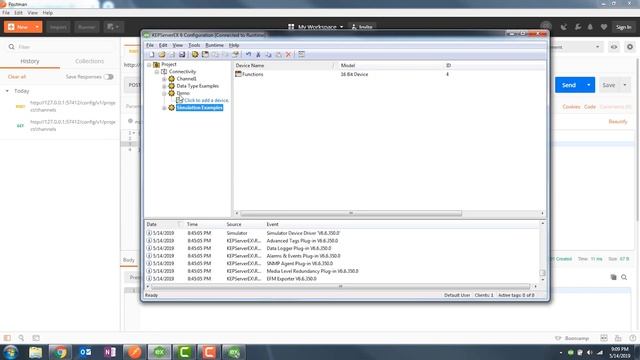Open KEPServerEX File menu
The image size is (640, 360).
coord(150,45)
